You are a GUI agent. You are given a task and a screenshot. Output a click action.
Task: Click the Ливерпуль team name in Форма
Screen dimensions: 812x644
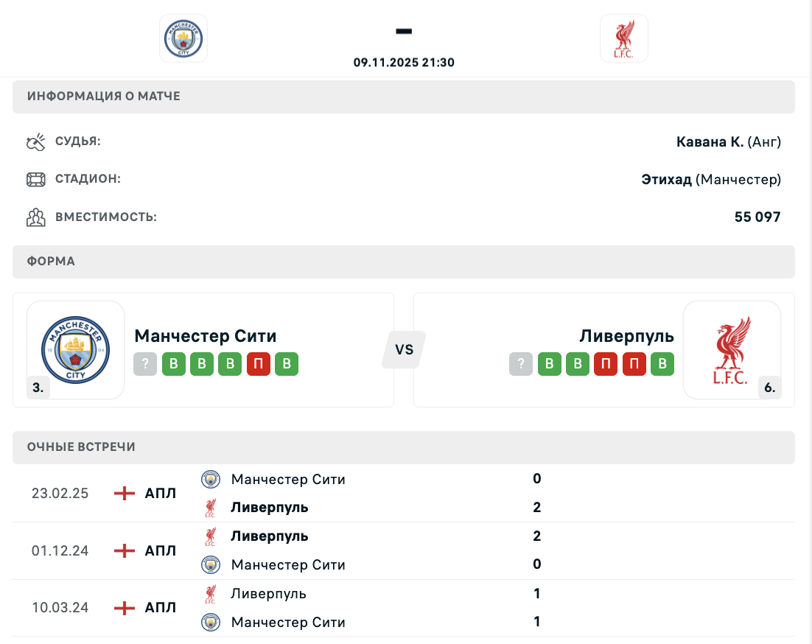(x=627, y=336)
